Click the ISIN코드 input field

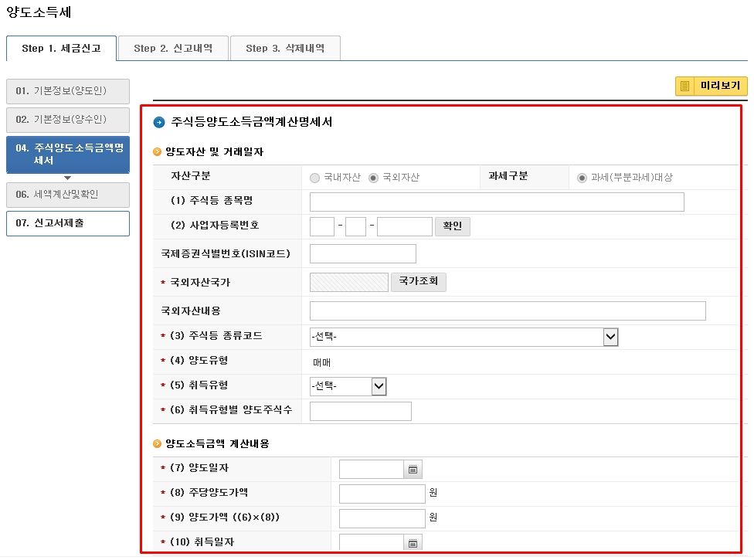click(362, 254)
